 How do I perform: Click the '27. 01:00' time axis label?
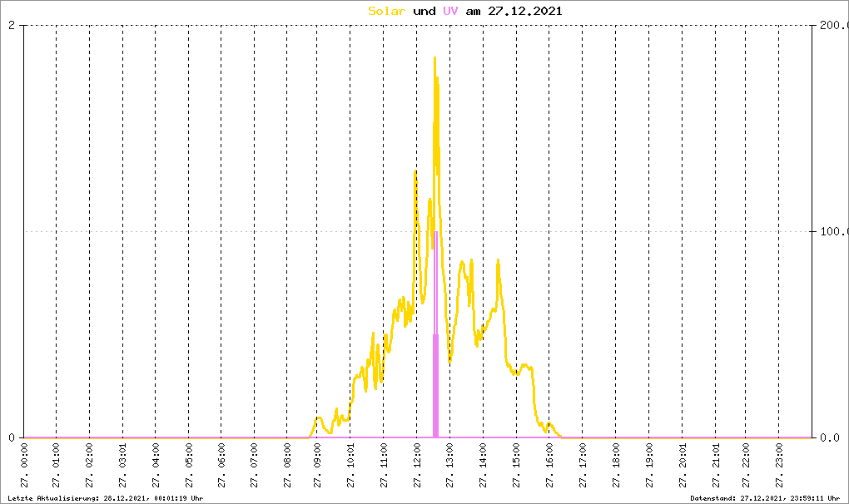click(x=57, y=465)
